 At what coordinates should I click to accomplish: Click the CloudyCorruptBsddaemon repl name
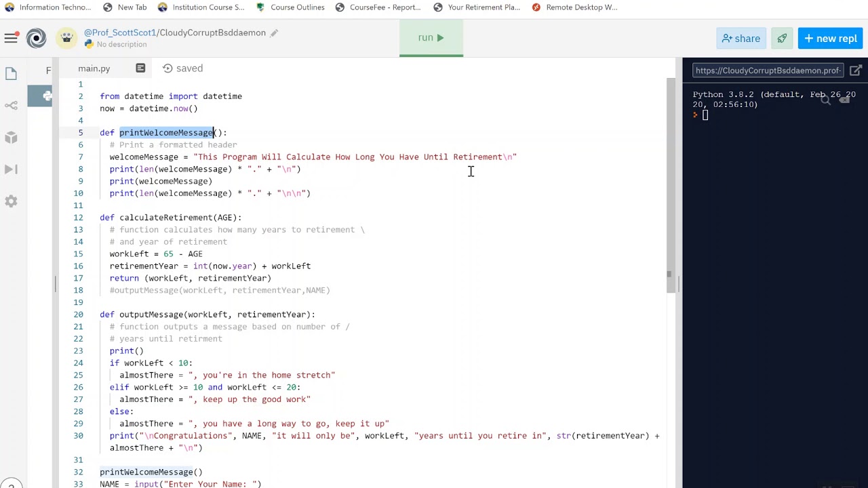tap(212, 33)
